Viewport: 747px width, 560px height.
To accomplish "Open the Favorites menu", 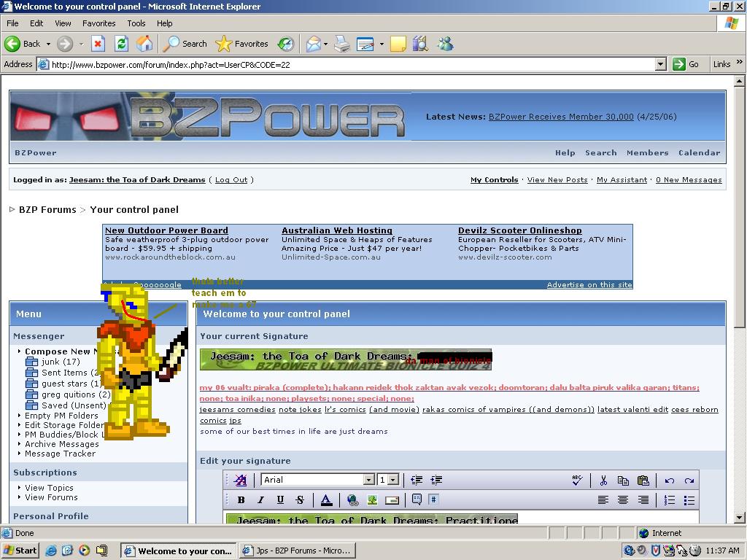I will 98,23.
